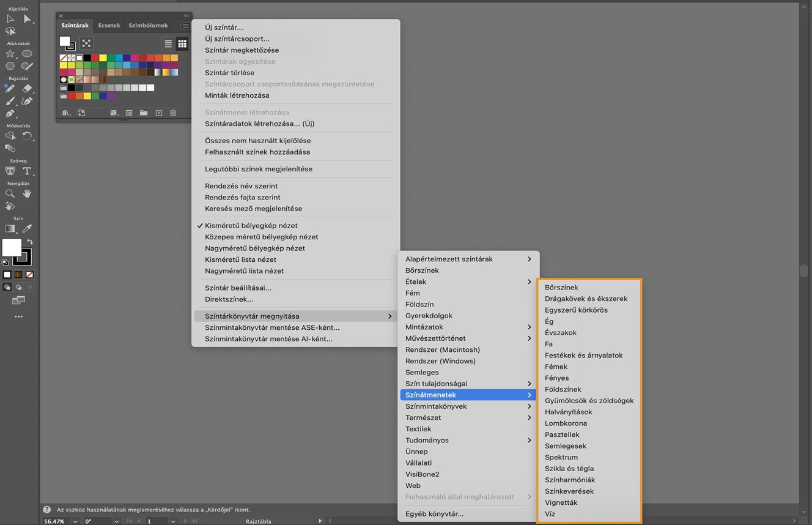This screenshot has height=525, width=812.
Task: Expand the Mintázatok submenu
Action: (x=468, y=327)
